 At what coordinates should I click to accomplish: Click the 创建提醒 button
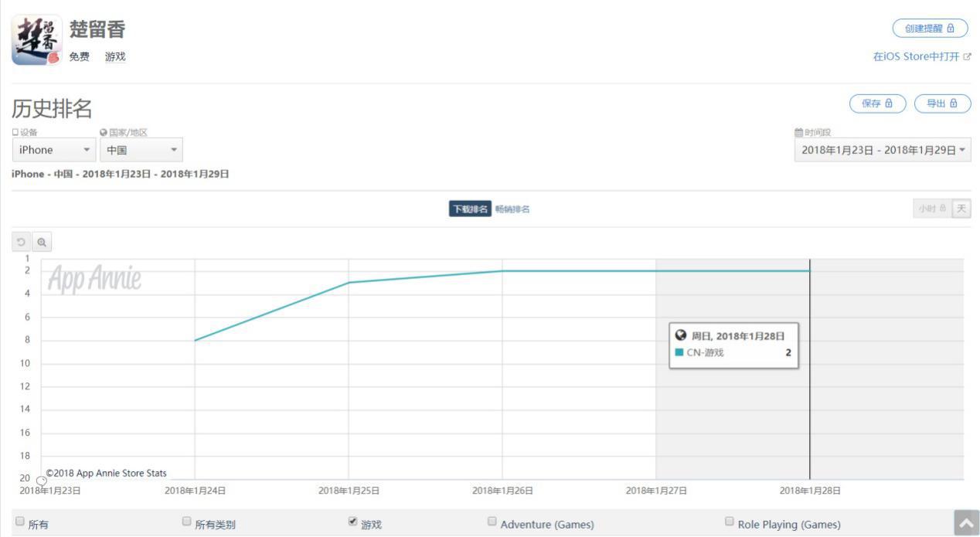931,29
